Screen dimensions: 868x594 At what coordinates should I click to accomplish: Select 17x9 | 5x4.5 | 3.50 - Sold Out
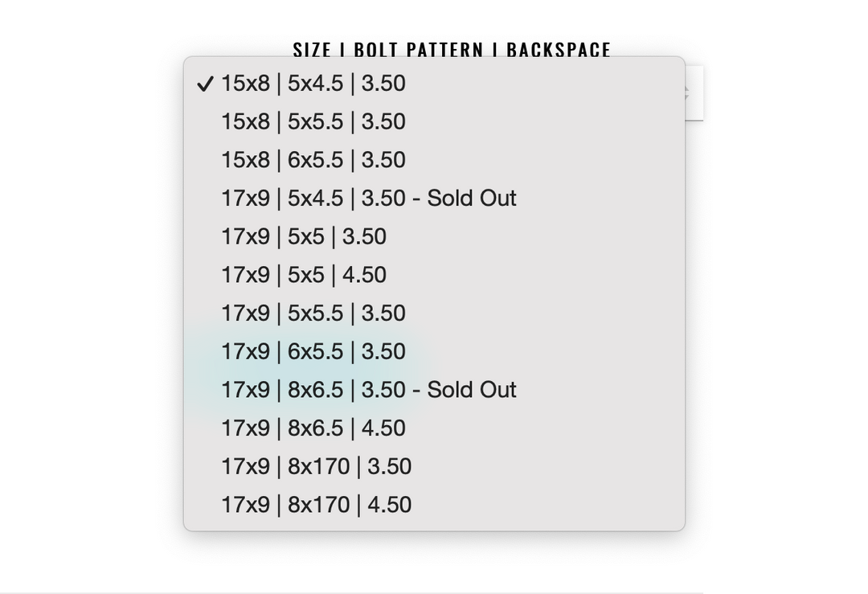434,199
